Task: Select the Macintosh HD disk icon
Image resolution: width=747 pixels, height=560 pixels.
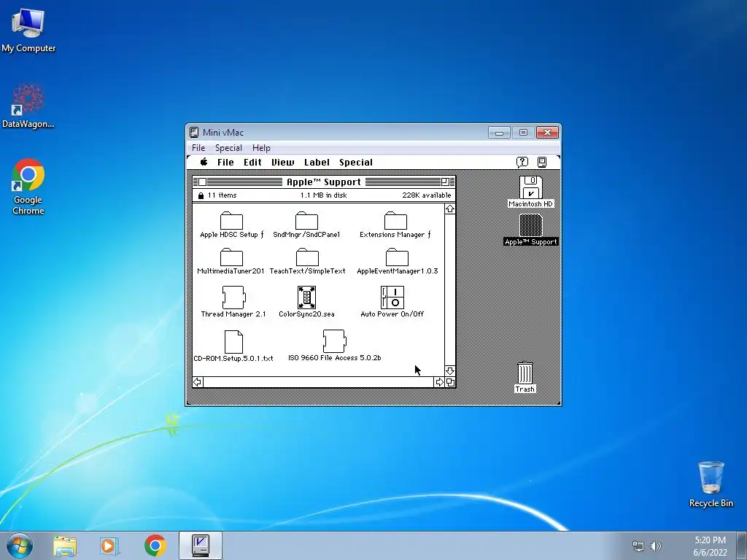Action: coord(531,187)
